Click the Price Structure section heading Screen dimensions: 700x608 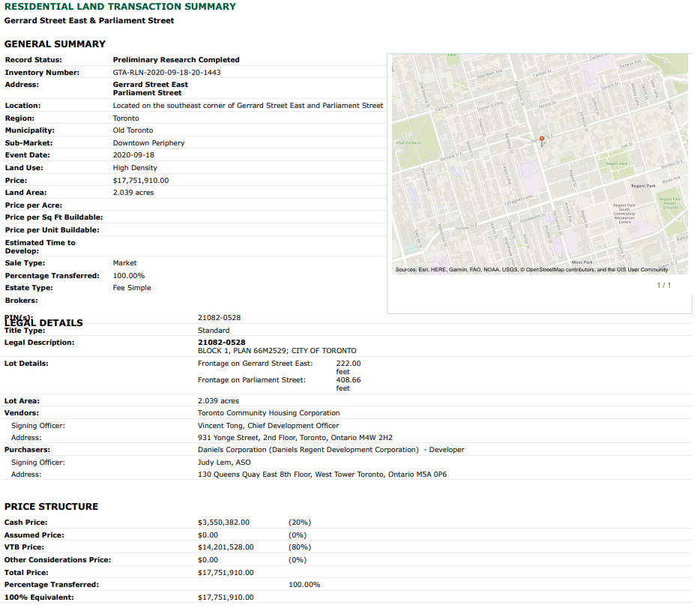coord(52,507)
